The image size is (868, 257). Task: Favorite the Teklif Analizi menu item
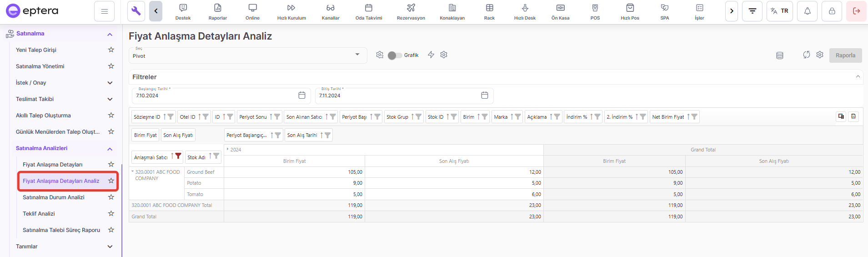[111, 214]
